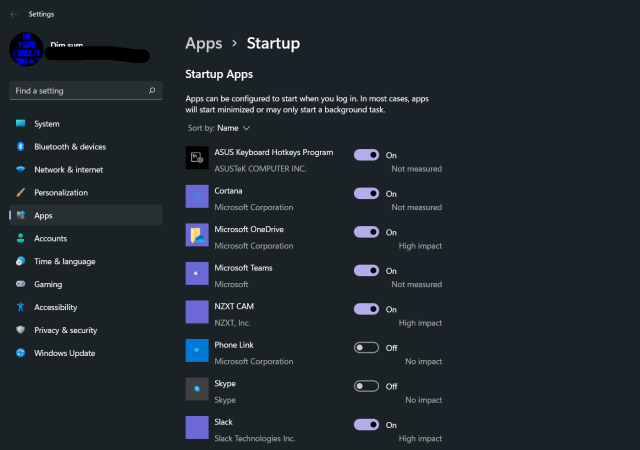Click the Gaming controller icon

pyautogui.click(x=20, y=284)
